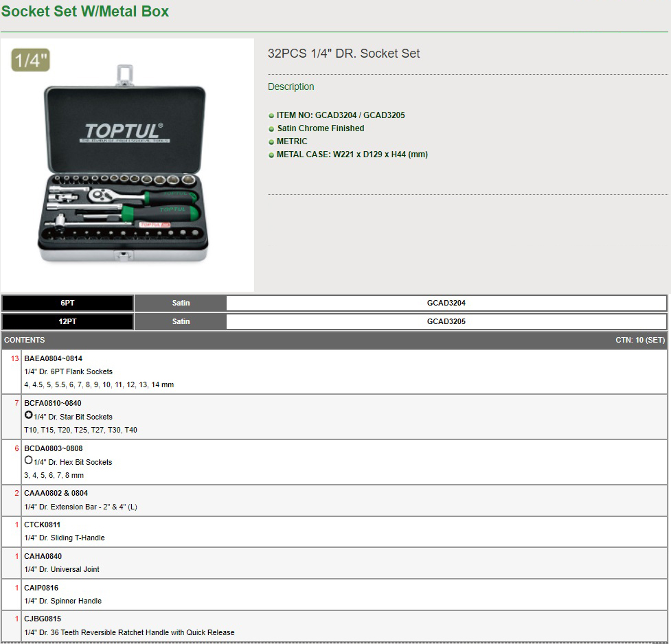The width and height of the screenshot is (671, 644).
Task: Click part number BCFA0810~0840
Action: point(53,403)
